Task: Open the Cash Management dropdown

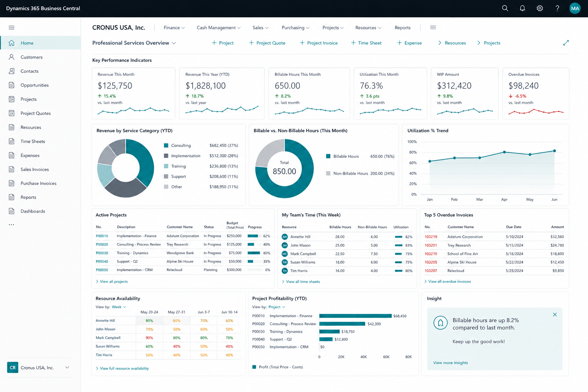Action: 219,28
